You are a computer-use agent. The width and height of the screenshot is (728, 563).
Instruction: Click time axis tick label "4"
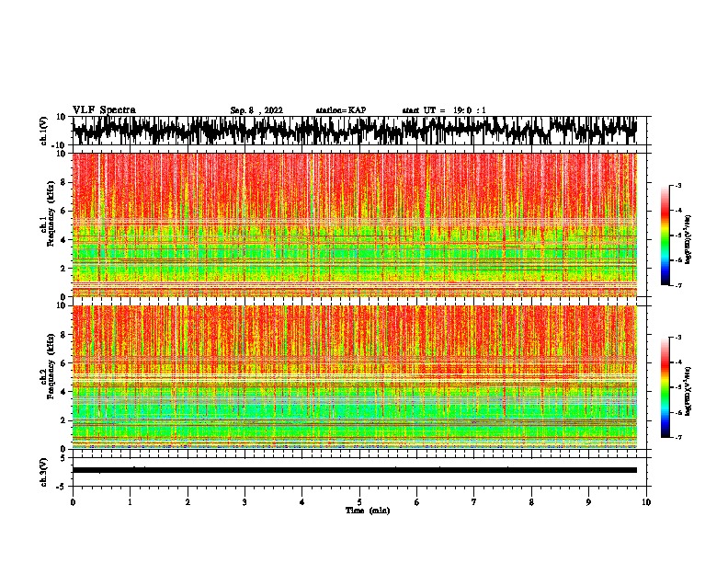pos(302,502)
